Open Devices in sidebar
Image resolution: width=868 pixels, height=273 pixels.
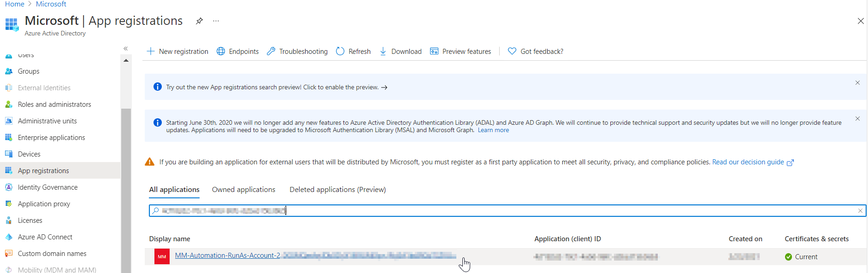tap(29, 154)
